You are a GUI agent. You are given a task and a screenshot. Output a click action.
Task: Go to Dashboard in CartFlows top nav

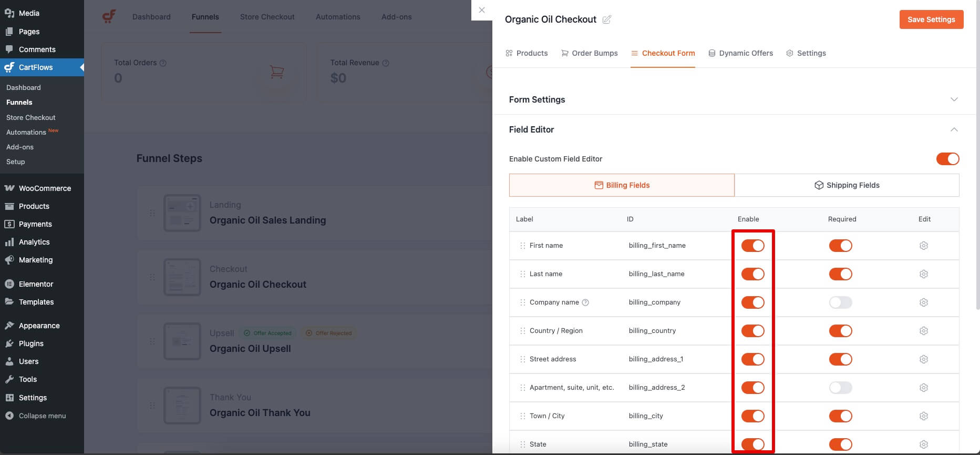click(x=151, y=17)
